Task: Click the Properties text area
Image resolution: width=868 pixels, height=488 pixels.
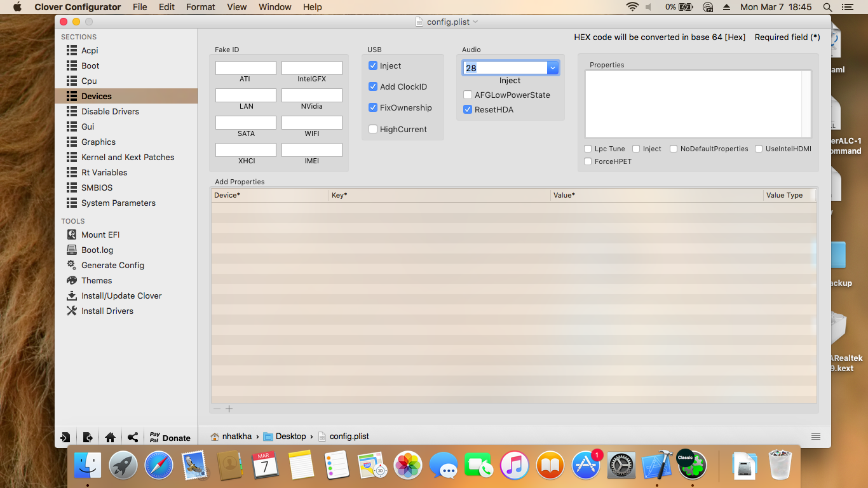Action: click(x=698, y=104)
